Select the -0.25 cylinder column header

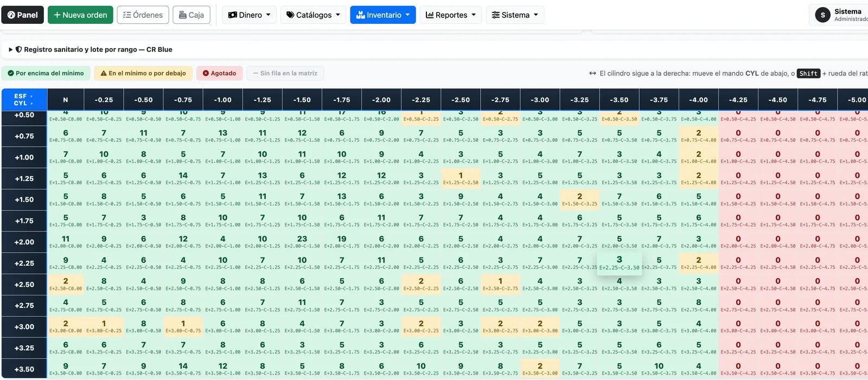(x=104, y=100)
